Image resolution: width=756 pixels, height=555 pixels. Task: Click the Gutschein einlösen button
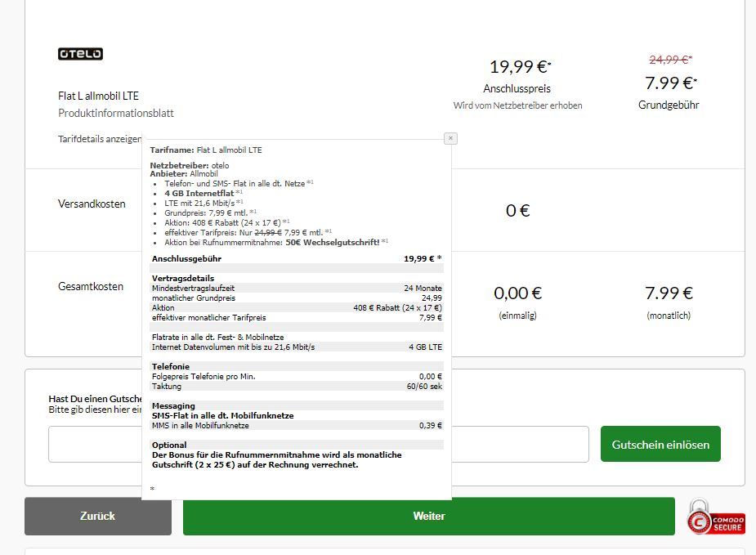(x=660, y=444)
